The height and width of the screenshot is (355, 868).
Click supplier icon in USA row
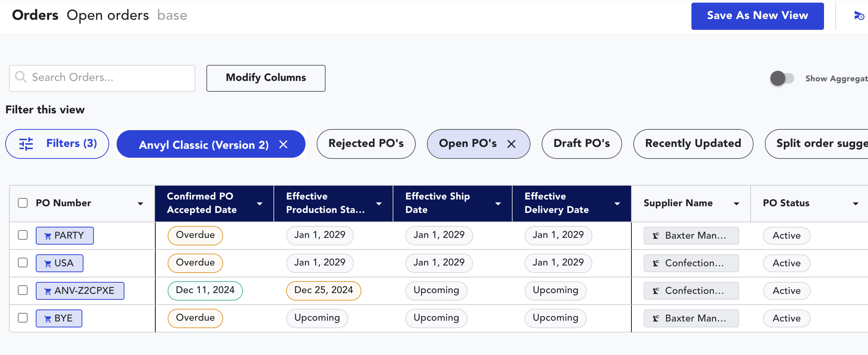(656, 263)
